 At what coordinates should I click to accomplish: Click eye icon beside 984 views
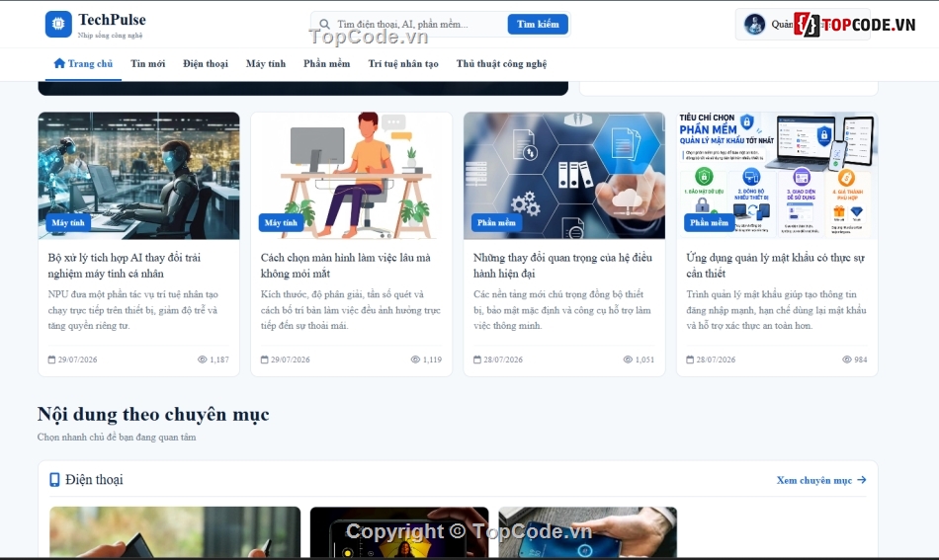point(847,360)
